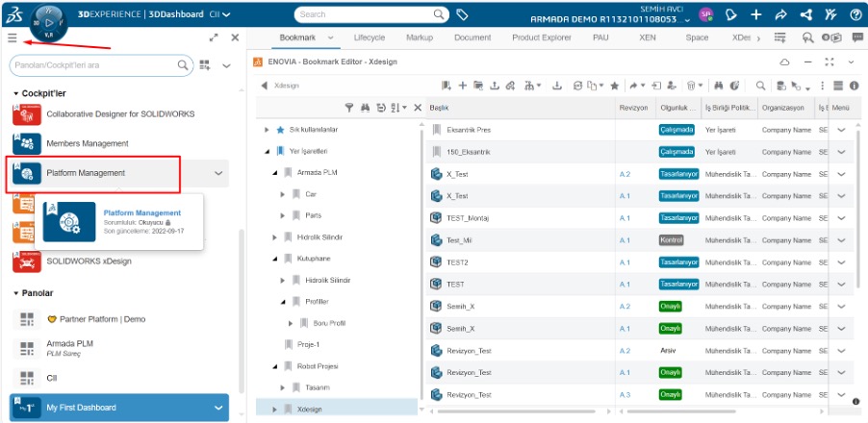
Task: Open the 3D compass play button
Action: tap(49, 23)
